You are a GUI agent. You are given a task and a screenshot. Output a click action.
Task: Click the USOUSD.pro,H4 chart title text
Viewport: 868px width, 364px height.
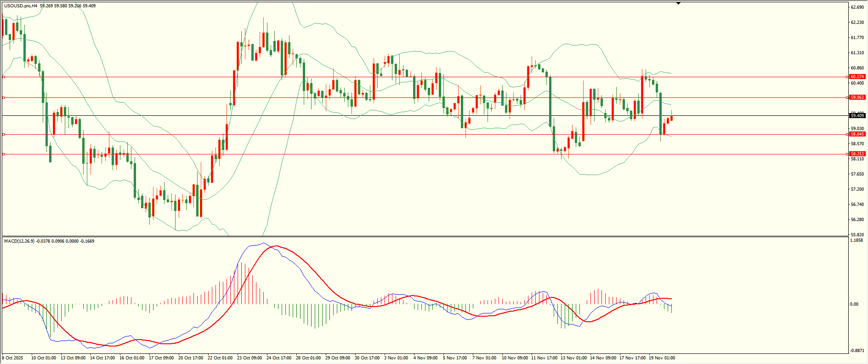21,6
